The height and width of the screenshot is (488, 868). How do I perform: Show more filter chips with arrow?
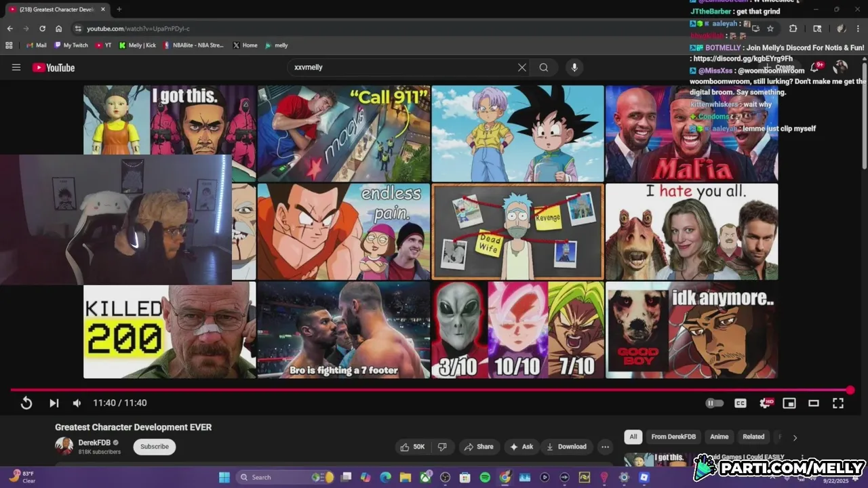[x=795, y=438]
